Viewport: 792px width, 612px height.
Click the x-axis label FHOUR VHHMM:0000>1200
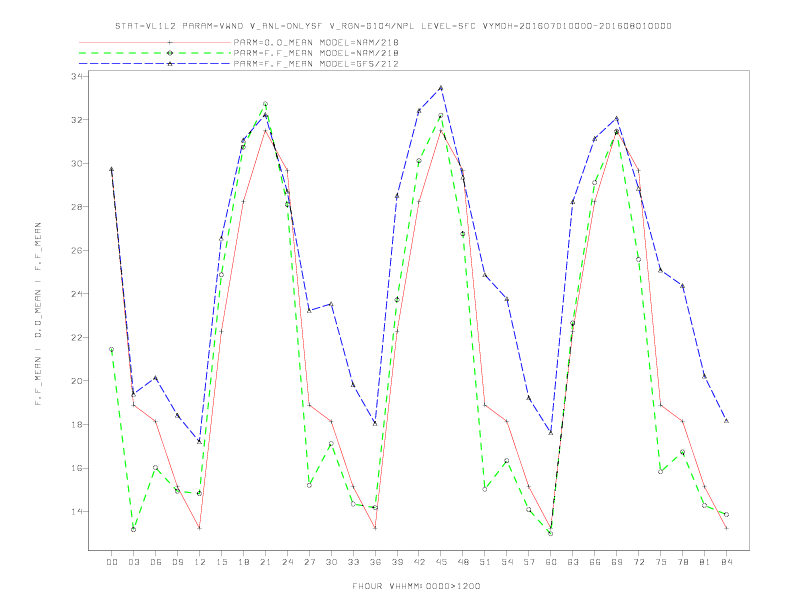coord(416,586)
